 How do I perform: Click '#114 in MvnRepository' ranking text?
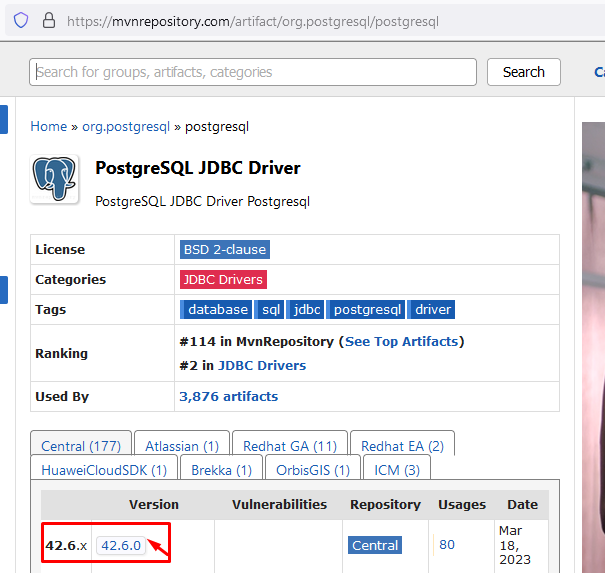(256, 341)
